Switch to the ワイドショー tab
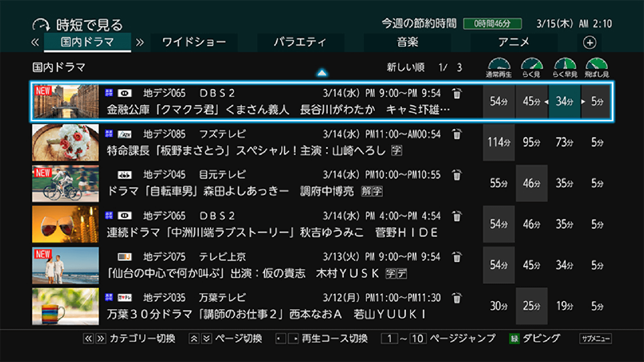 (x=194, y=42)
